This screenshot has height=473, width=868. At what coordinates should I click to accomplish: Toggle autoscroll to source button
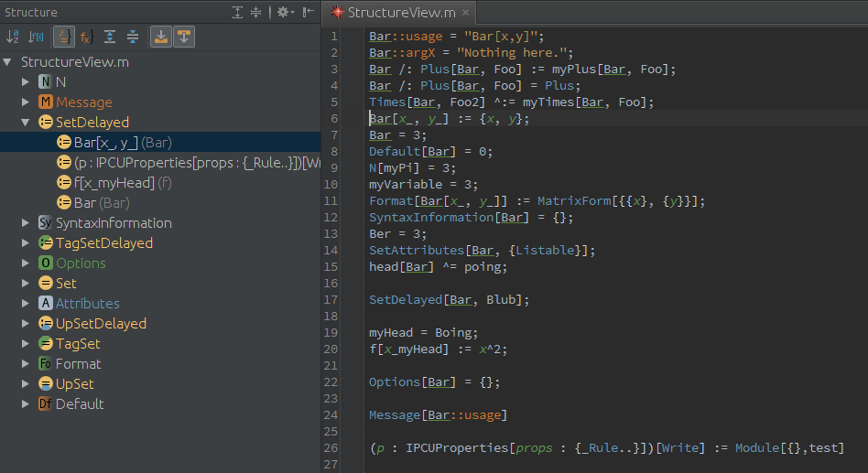click(x=160, y=37)
